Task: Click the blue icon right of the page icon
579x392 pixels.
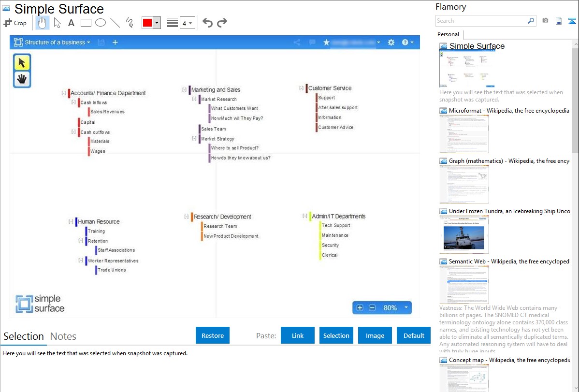Action: click(572, 21)
